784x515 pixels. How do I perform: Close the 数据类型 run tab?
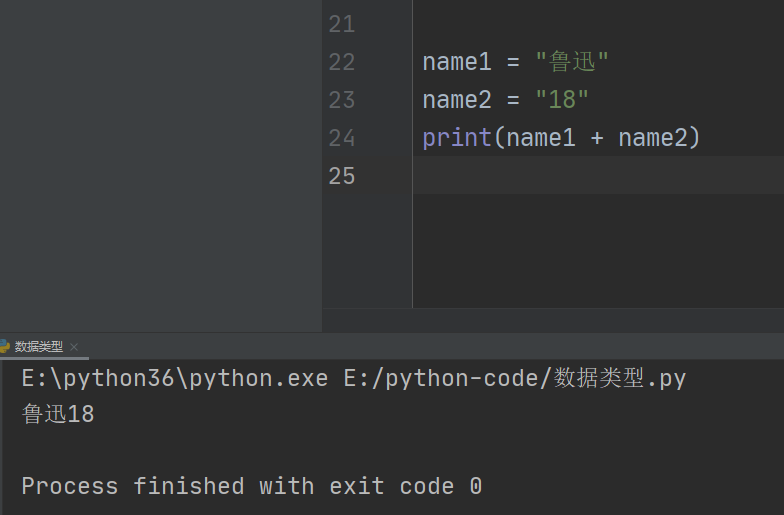[74, 347]
